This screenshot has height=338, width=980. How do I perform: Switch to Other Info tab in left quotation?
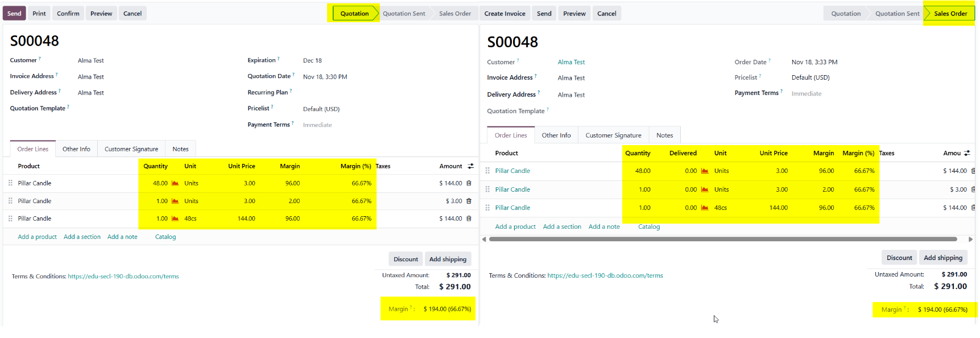coord(76,149)
